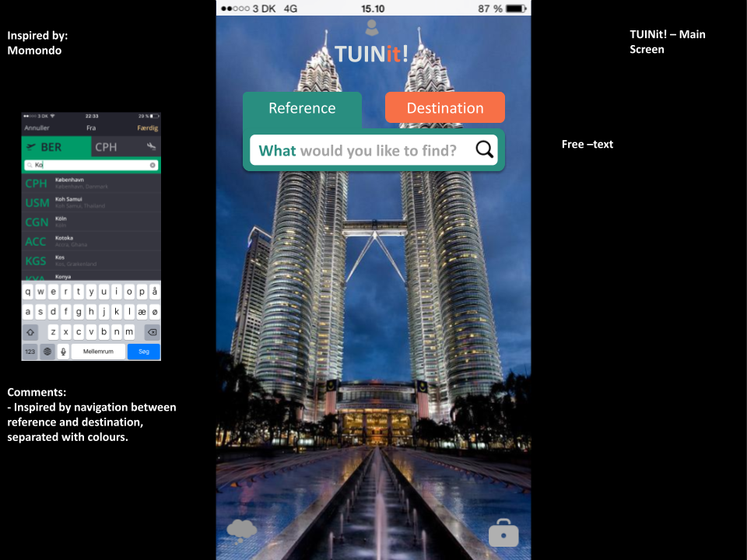The image size is (747, 560).
Task: Click the briefcase icon at bottom right
Action: click(503, 533)
